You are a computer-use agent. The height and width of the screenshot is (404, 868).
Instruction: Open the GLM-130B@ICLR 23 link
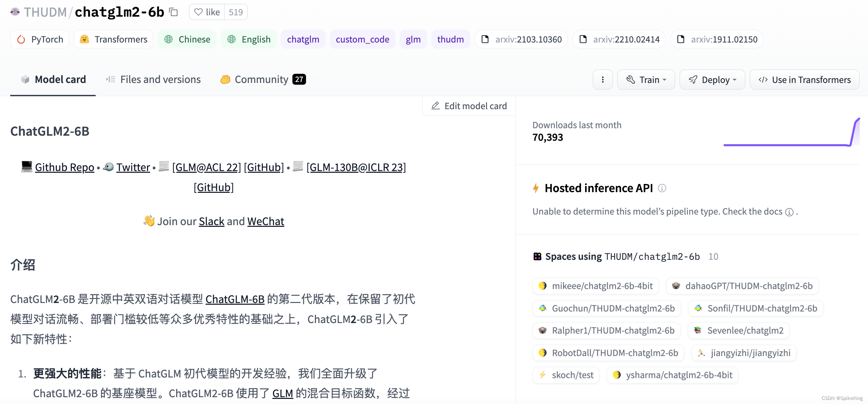coord(356,167)
